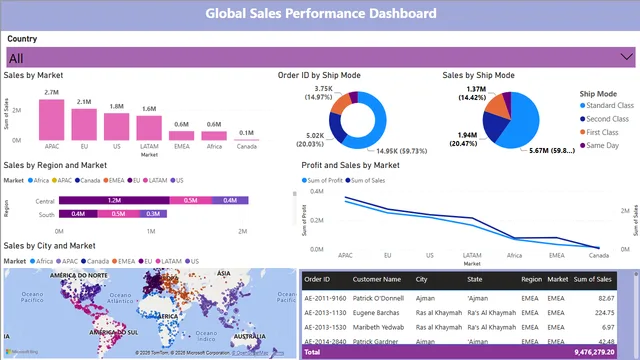Click the 0.4M US segment in Central bar
The width and height of the screenshot is (640, 360).
(x=230, y=200)
